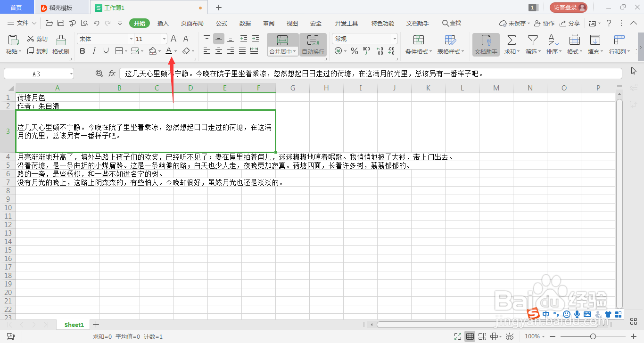Open print preview icon in quick toolbar
644x343 pixels.
pyautogui.click(x=84, y=23)
